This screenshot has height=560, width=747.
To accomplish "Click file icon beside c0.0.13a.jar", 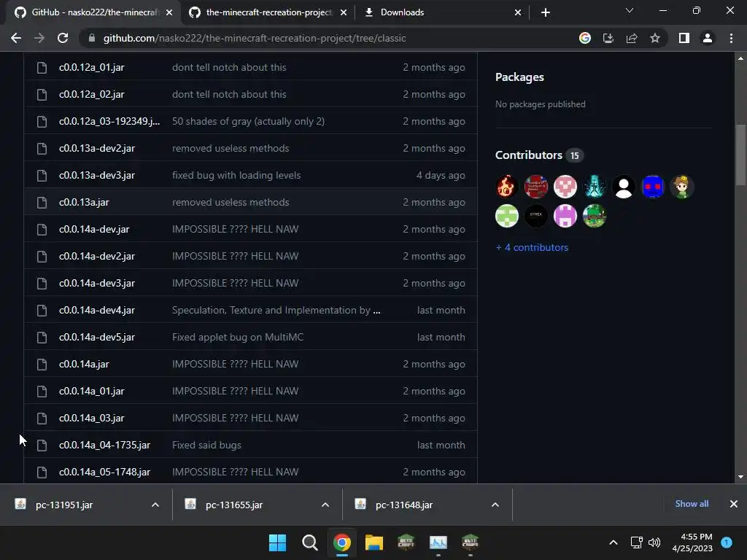I will tap(42, 203).
